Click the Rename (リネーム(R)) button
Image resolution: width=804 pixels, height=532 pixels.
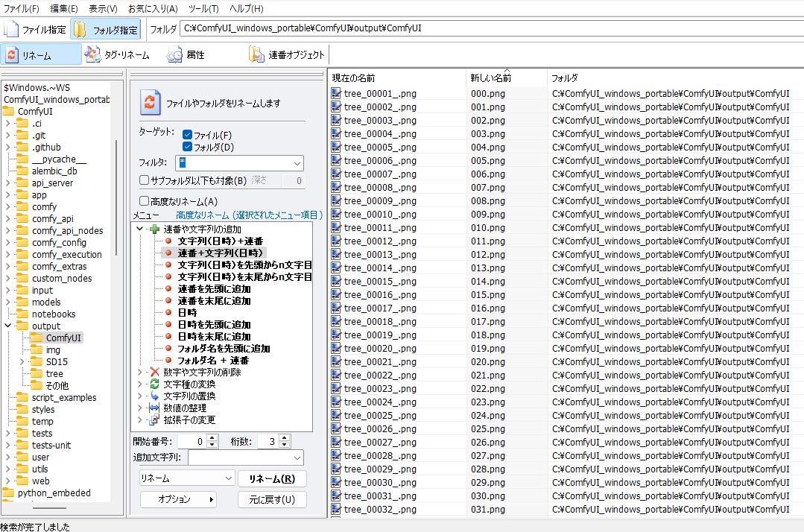[x=271, y=478]
